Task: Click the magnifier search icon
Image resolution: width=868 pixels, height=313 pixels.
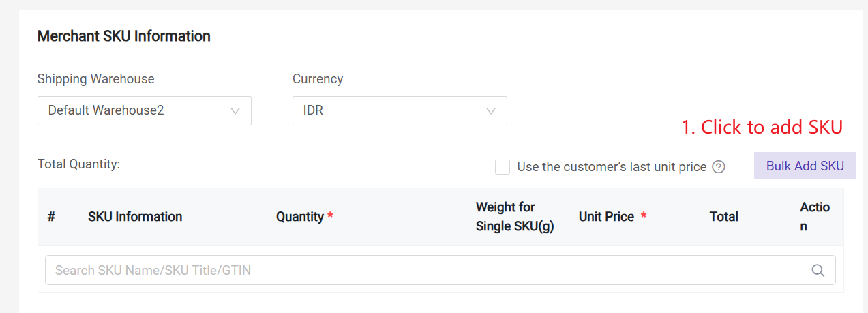Action: click(x=818, y=271)
